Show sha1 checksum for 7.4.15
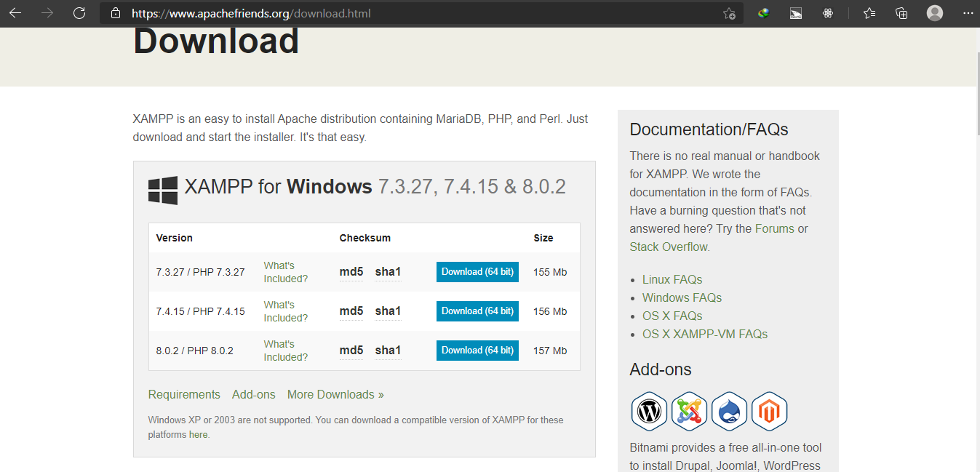This screenshot has height=472, width=980. pos(388,311)
